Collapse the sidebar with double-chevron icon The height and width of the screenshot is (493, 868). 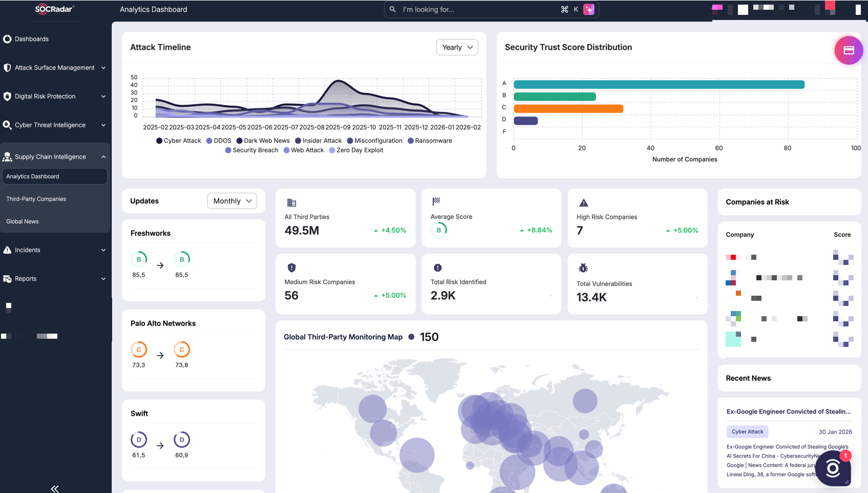click(55, 489)
